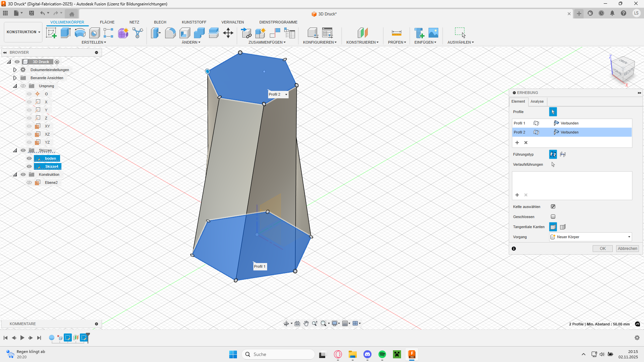Click the Orbit tool in navigation bar

[x=286, y=323]
